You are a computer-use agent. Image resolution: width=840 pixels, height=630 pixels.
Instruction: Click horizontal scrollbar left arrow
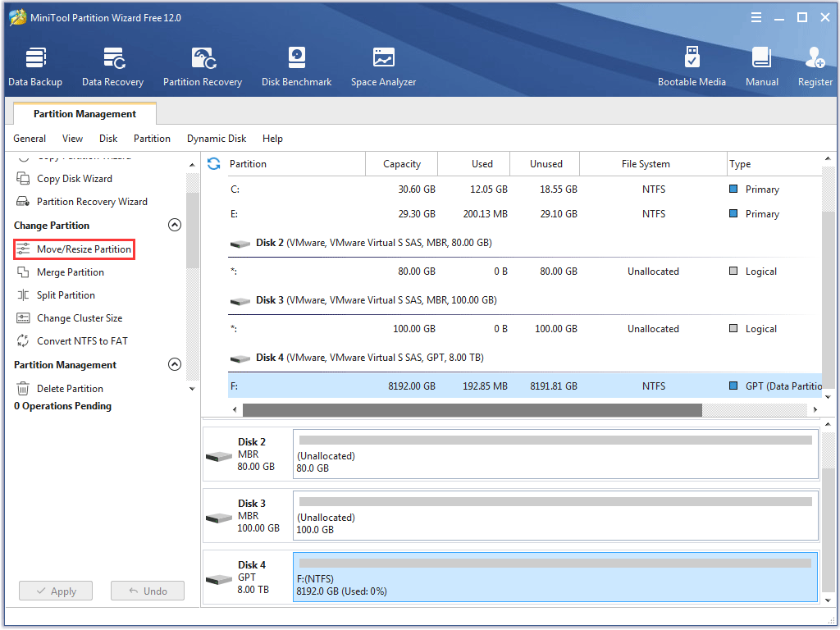pos(235,410)
